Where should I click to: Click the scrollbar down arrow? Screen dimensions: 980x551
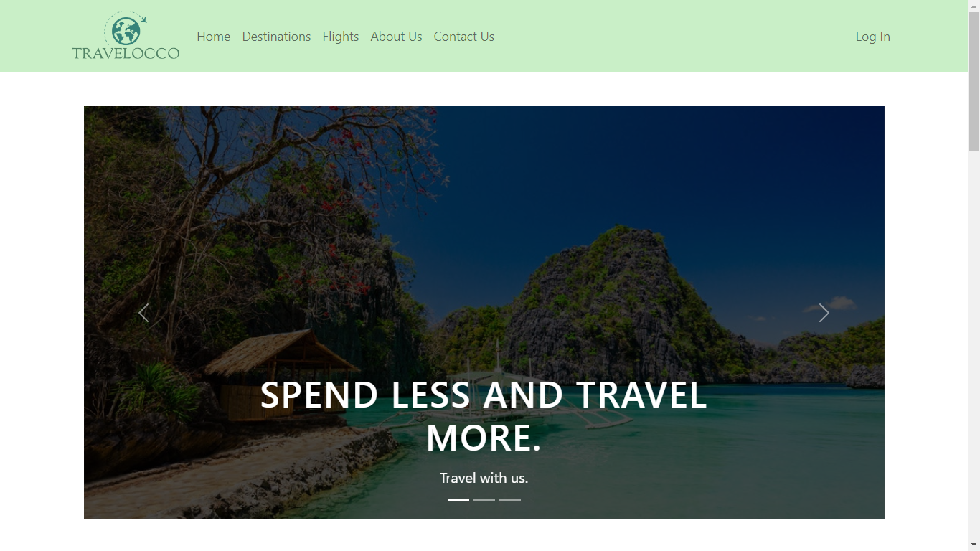click(974, 545)
